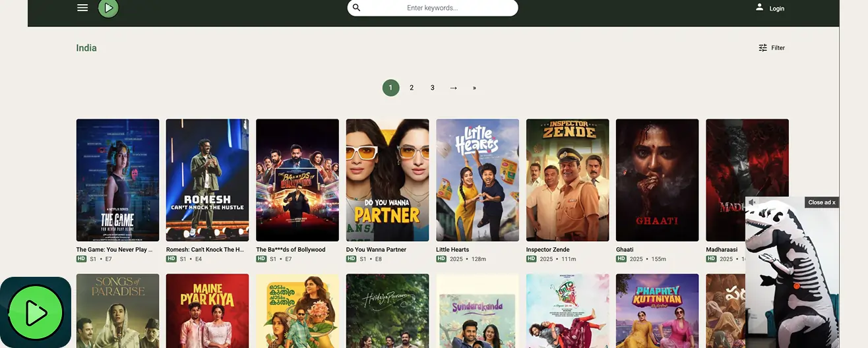Click the Little Hearts title link
The image size is (868, 348).
(452, 250)
